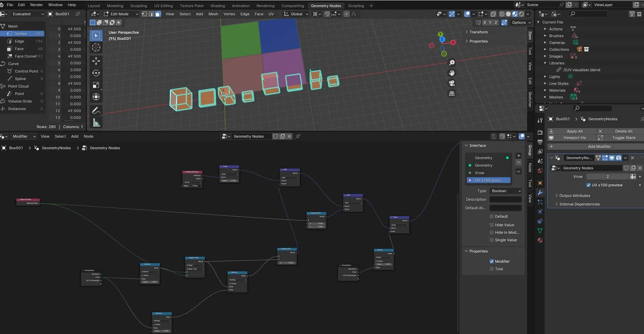Select UV x100 preview interface item
The width and height of the screenshot is (644, 334).
coord(488,180)
